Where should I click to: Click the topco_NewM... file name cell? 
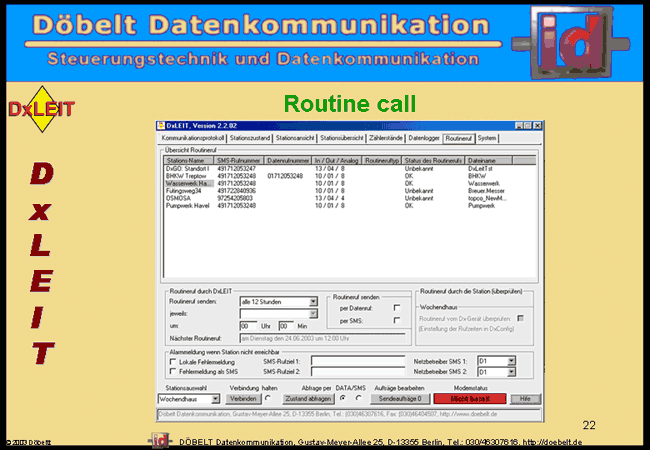coord(488,198)
